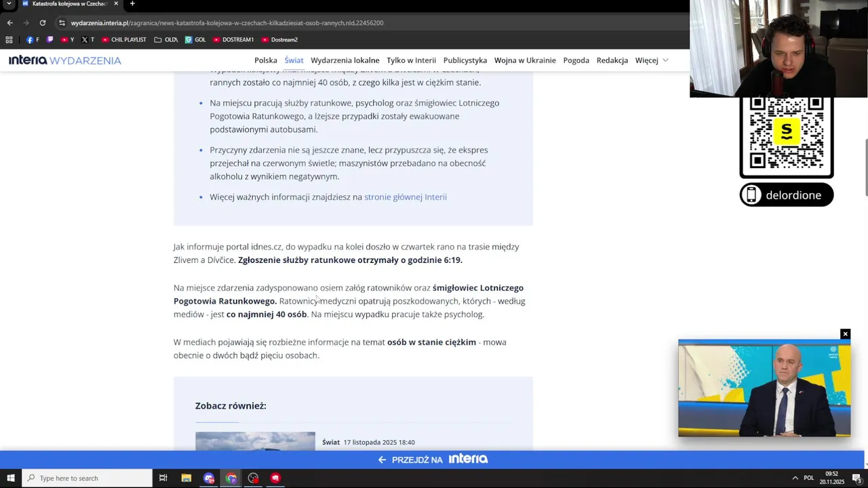The image size is (868, 488).
Task: Open File Explorer from the taskbar
Action: 186,479
